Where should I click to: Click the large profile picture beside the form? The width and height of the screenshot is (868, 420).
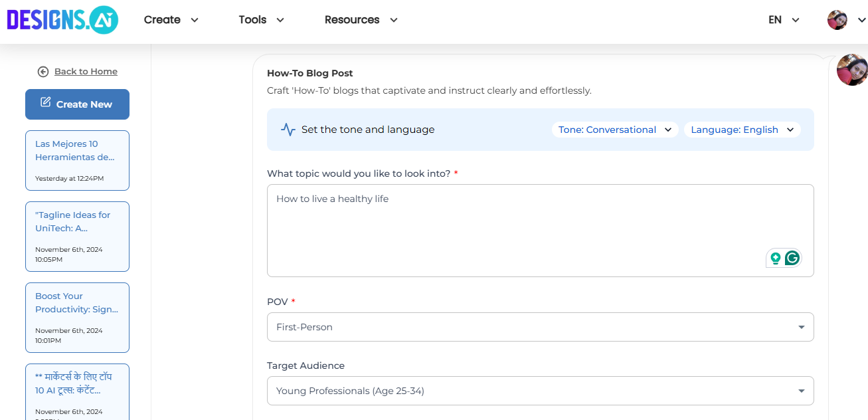[x=852, y=70]
